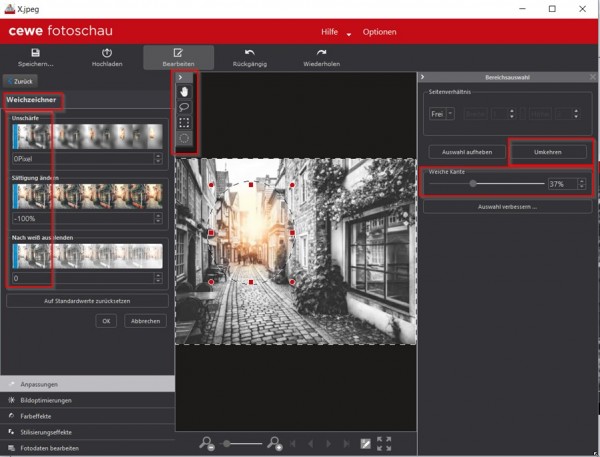Click Auf Standardwerte zurücksetzen button

88,300
